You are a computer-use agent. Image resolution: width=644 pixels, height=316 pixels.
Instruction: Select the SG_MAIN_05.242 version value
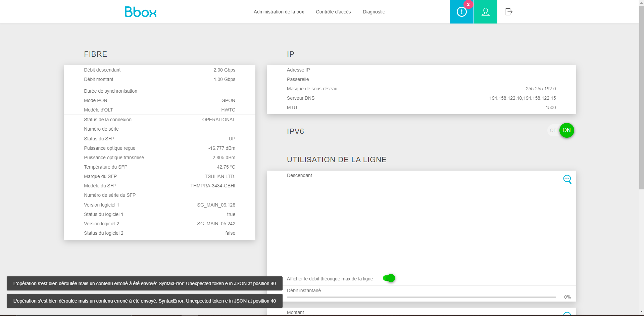coord(216,224)
